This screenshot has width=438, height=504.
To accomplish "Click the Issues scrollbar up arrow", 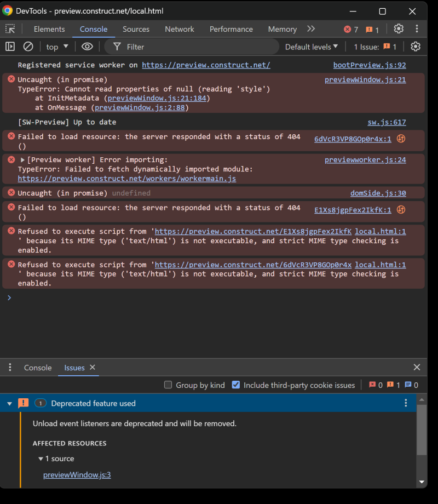I will coord(422,400).
